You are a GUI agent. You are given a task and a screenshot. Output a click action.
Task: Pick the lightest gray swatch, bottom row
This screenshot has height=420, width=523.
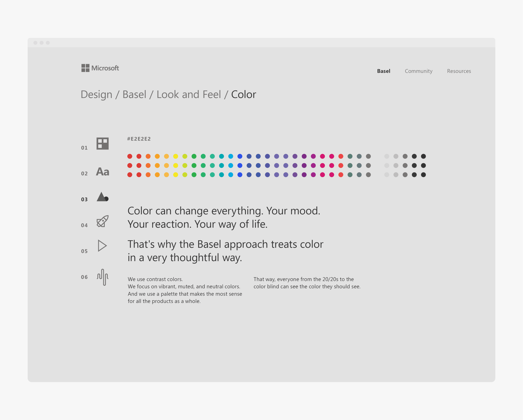click(x=387, y=175)
